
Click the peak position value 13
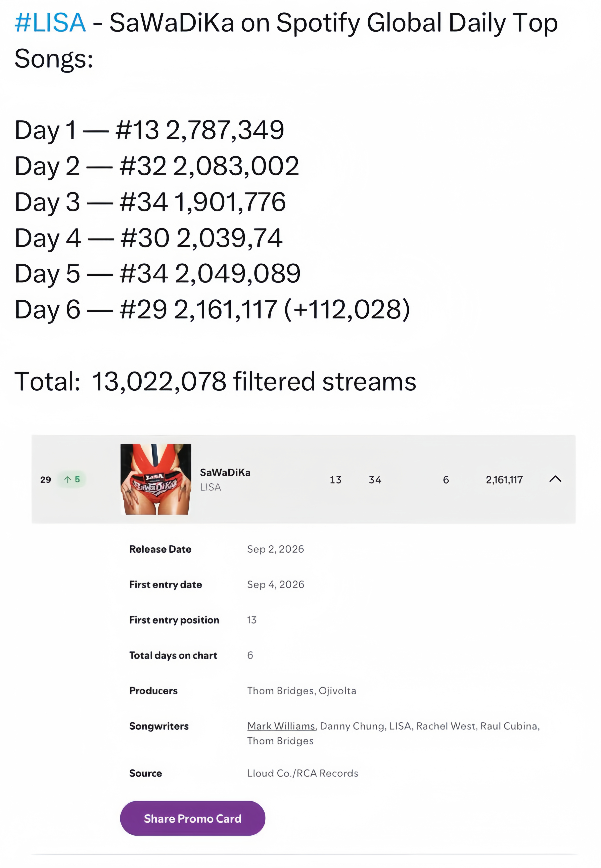click(x=335, y=480)
